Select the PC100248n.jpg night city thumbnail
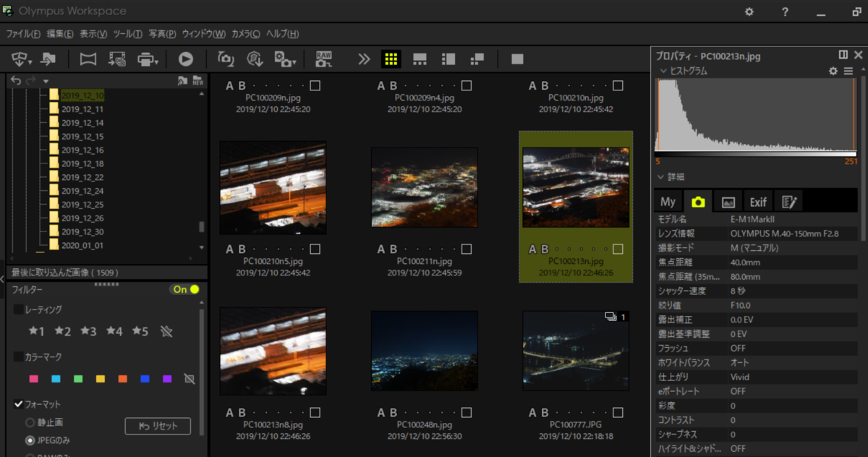This screenshot has width=868, height=457. 425,351
